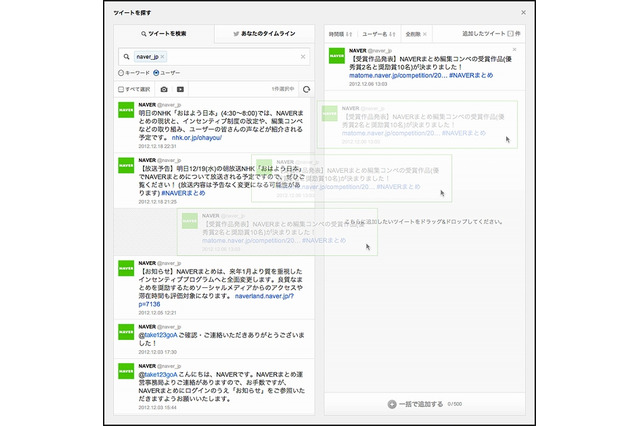The image size is (640, 426).
Task: Clear the search field with X
Action: 303,57
